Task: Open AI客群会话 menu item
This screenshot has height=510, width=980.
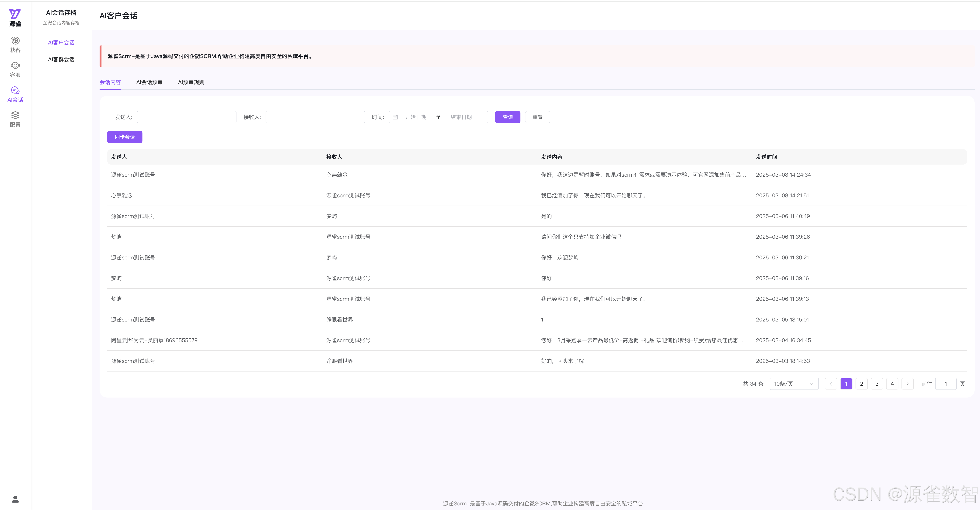Action: (61, 59)
